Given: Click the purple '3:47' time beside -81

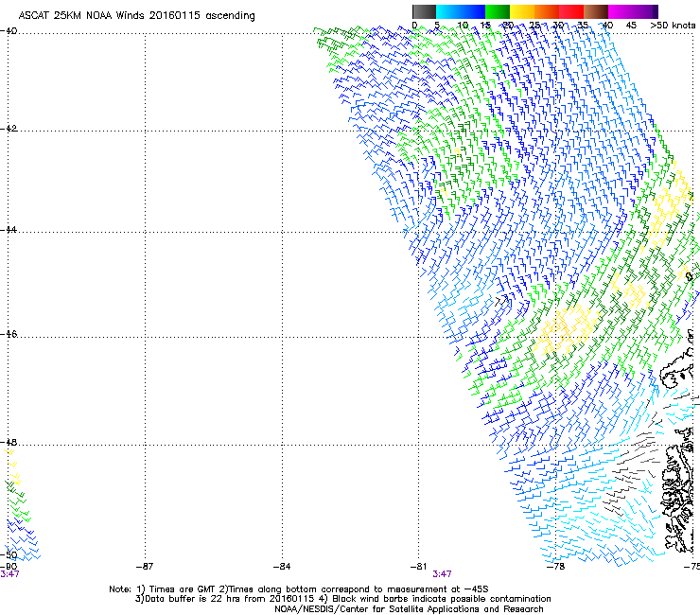Looking at the screenshot, I should coord(442,574).
